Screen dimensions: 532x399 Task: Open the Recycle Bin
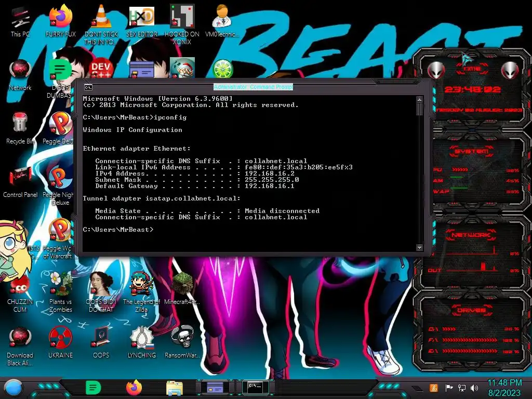pyautogui.click(x=20, y=128)
